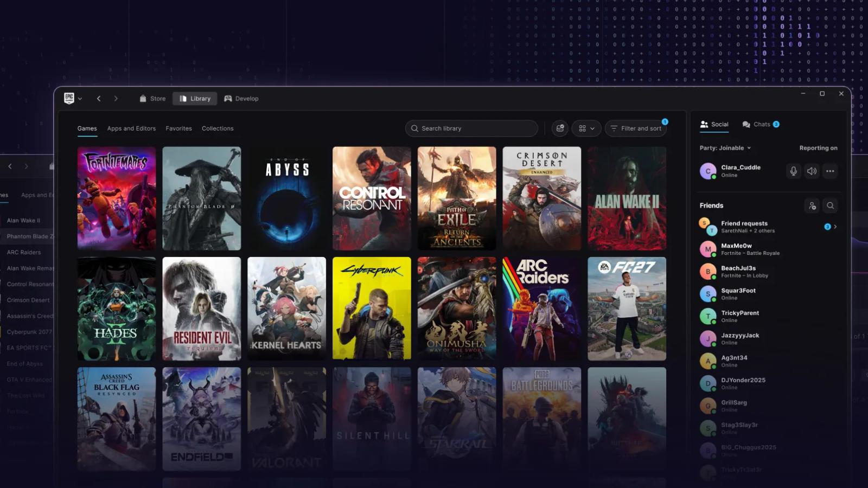Screen dimensions: 868x488
Task: Click the add friend icon
Action: point(812,206)
